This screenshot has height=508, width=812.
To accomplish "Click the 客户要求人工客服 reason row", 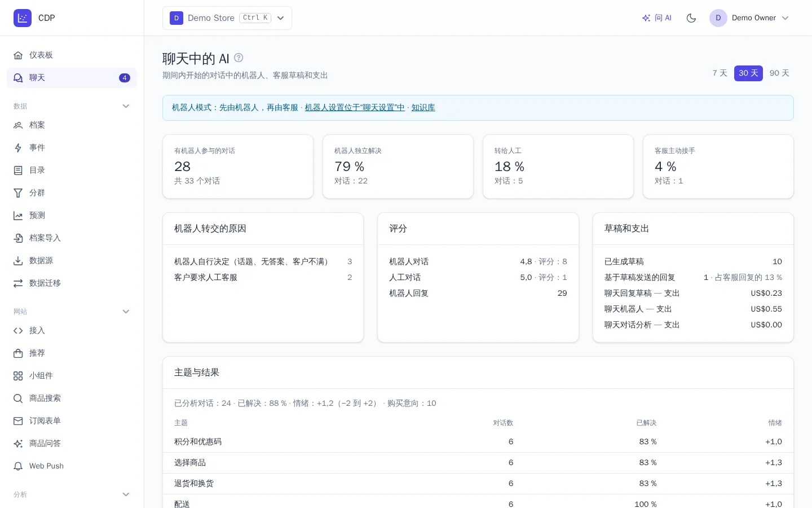I will (x=263, y=278).
